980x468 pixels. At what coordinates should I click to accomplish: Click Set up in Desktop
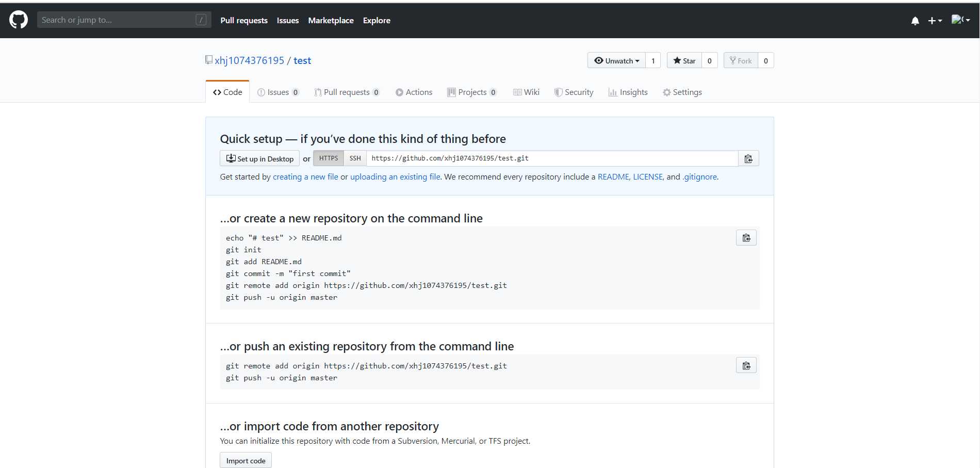point(260,158)
